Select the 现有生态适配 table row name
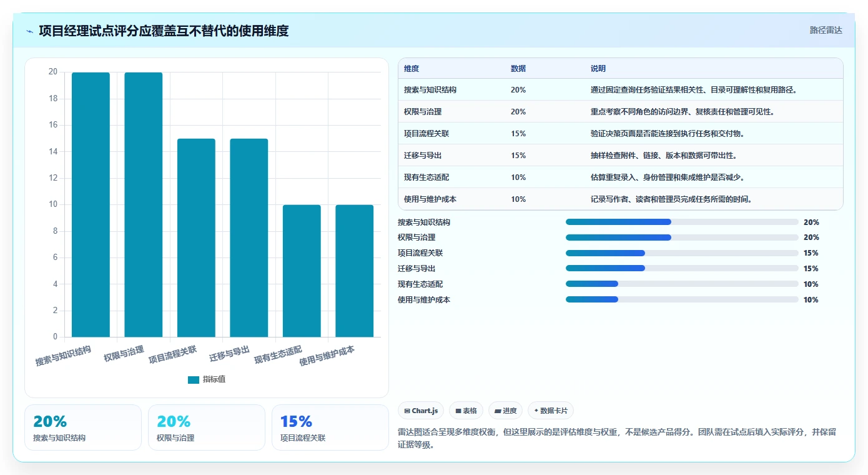The image size is (868, 475). point(426,177)
